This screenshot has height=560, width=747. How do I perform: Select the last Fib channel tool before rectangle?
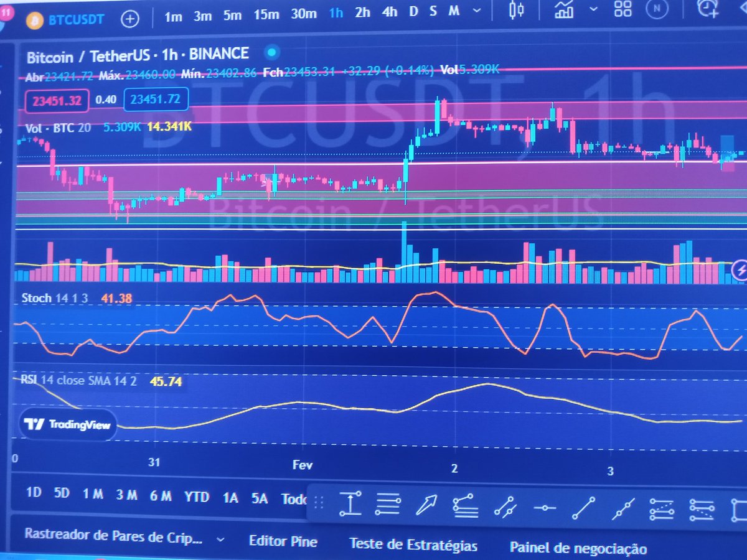point(702,510)
